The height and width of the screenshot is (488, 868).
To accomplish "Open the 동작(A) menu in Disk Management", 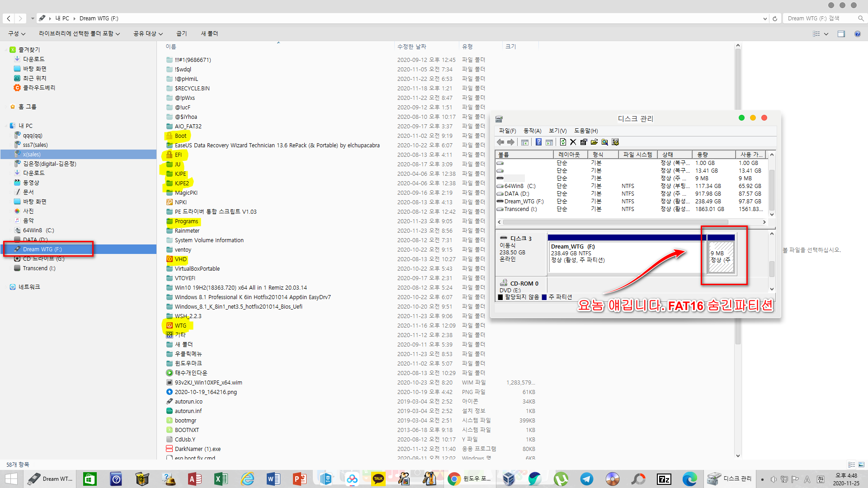I will click(x=532, y=131).
